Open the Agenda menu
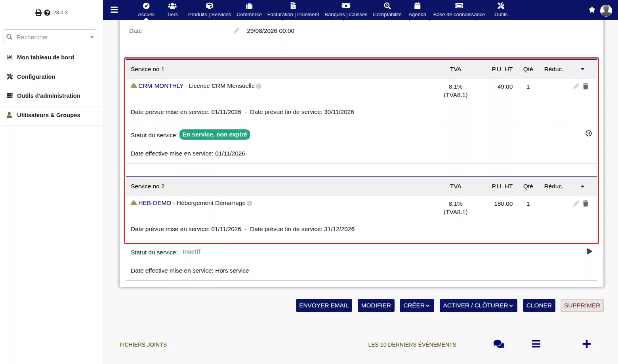 (418, 10)
